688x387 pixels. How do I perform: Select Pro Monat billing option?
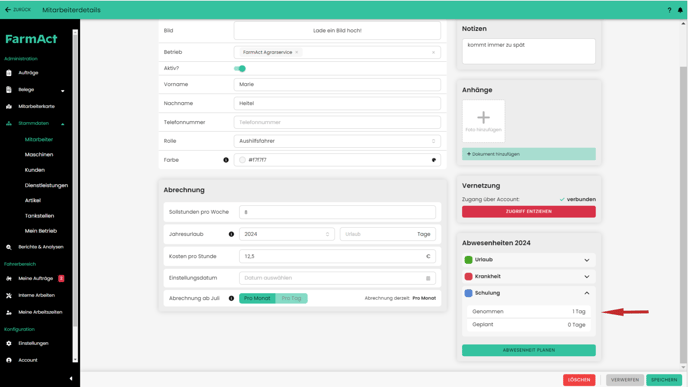coord(257,298)
